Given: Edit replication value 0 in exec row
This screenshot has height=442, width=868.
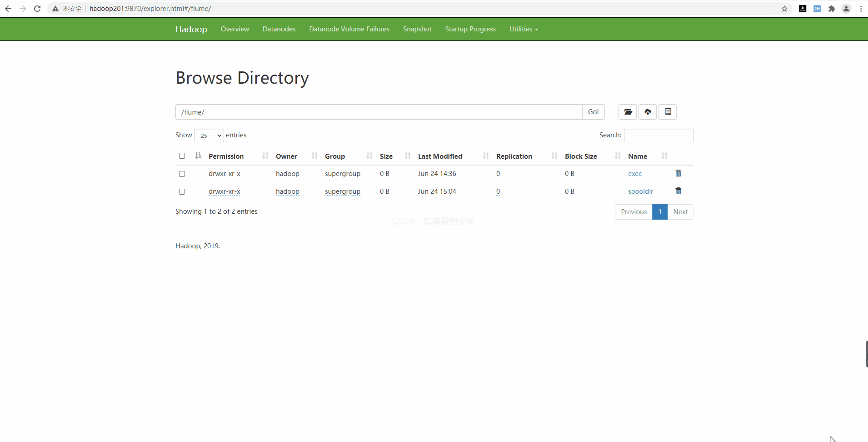Looking at the screenshot, I should click(498, 174).
